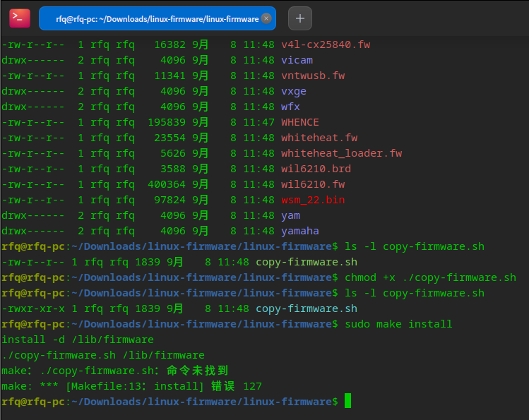Click the yam directory name

click(x=290, y=215)
